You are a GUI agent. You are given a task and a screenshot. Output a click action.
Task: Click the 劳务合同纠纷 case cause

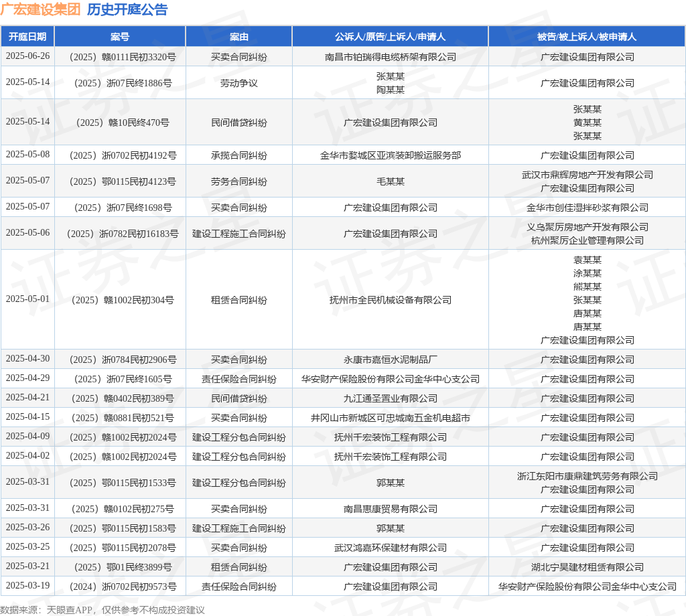click(x=239, y=181)
